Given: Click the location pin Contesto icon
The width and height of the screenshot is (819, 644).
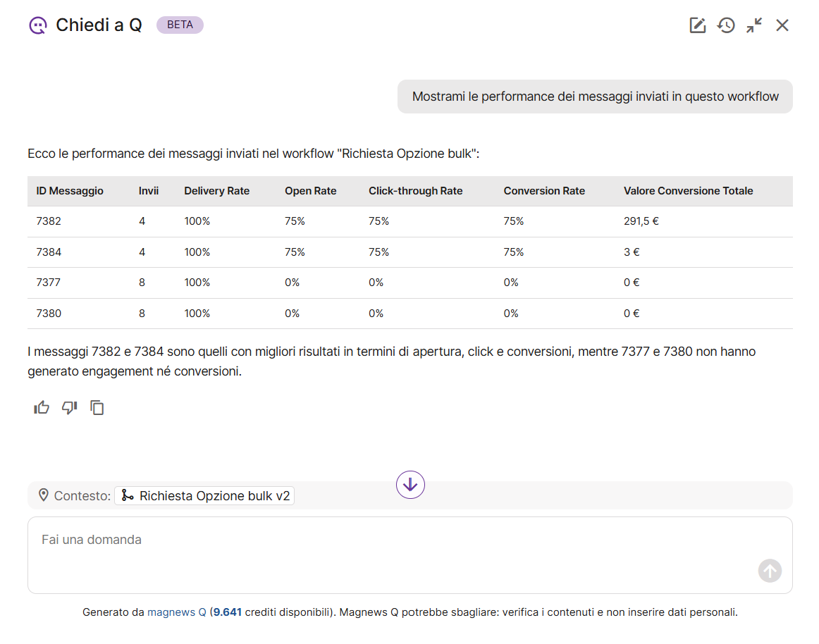Looking at the screenshot, I should [44, 495].
